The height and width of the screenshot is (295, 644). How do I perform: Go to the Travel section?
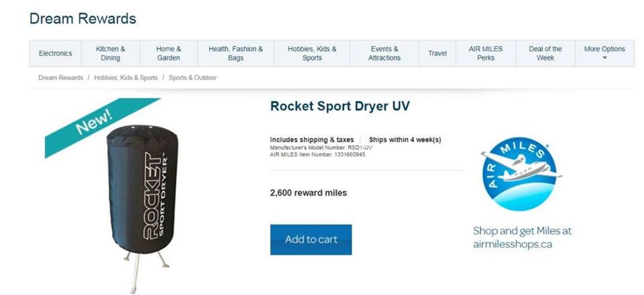coord(437,53)
